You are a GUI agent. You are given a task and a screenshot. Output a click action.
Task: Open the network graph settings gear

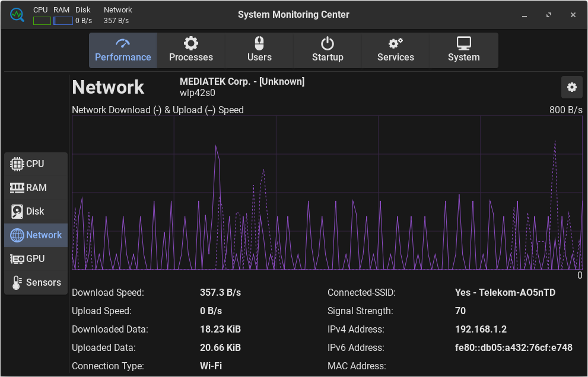pos(571,87)
